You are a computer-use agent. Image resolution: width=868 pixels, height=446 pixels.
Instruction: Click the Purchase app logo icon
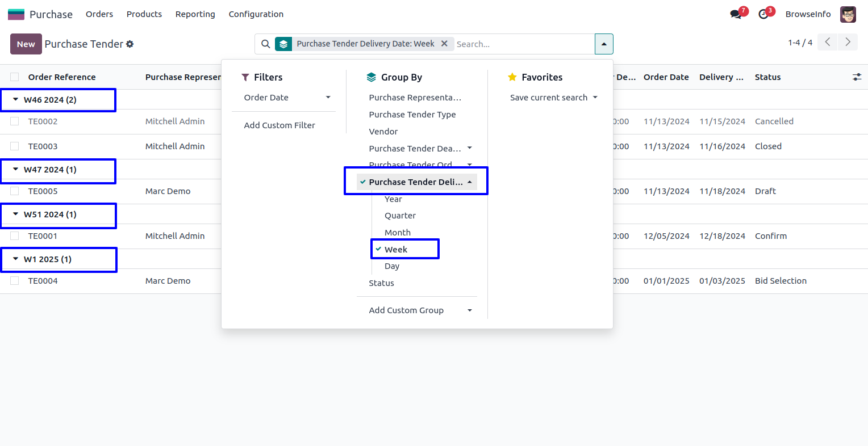coord(16,14)
